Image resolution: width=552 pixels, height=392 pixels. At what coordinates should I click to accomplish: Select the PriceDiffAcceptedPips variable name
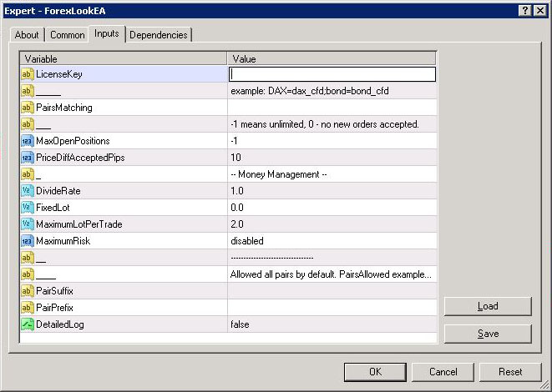(80, 158)
